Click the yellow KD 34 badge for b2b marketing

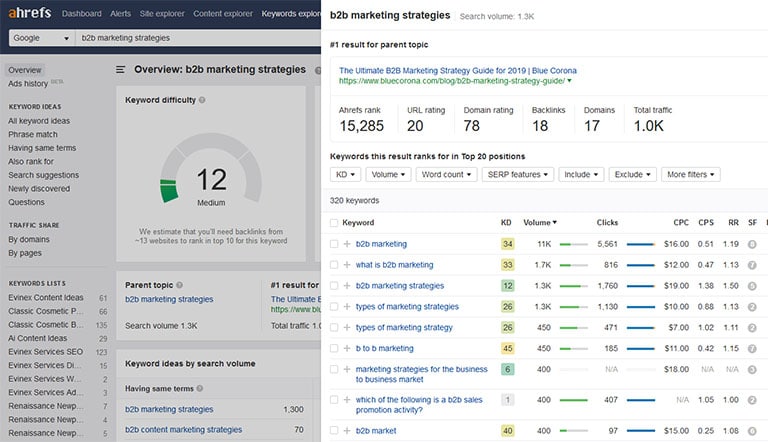[x=507, y=244]
